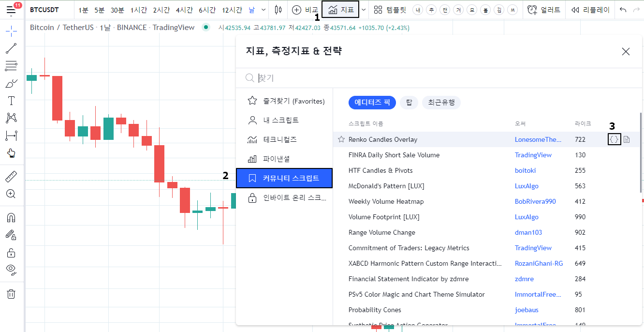Toggle stay in drawing mode (pencil lock)
The height and width of the screenshot is (332, 644).
coord(11,235)
